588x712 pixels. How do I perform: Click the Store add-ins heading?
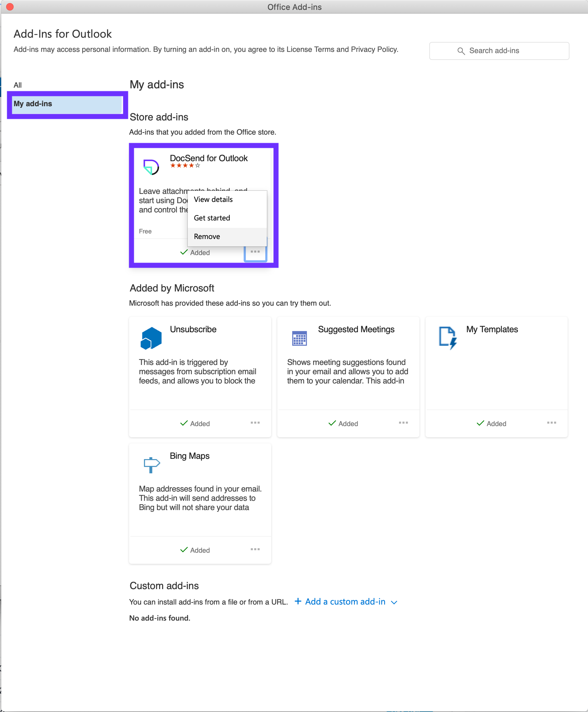159,117
